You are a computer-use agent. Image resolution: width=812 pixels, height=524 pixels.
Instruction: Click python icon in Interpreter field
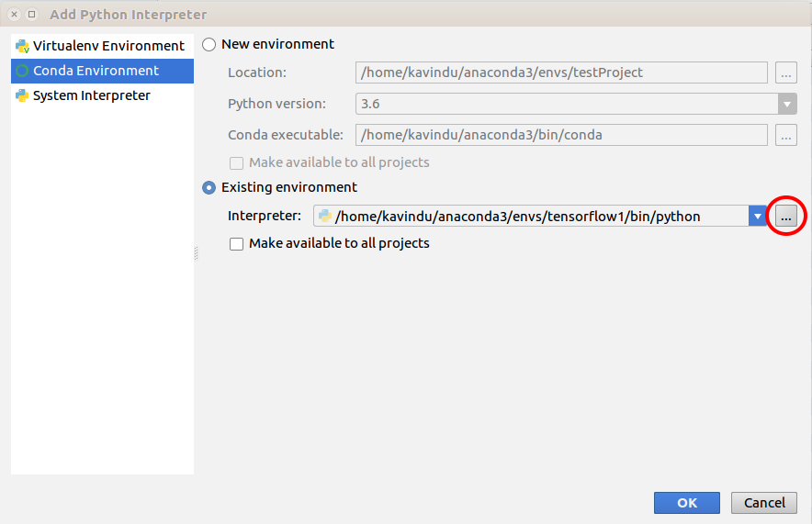coord(325,217)
